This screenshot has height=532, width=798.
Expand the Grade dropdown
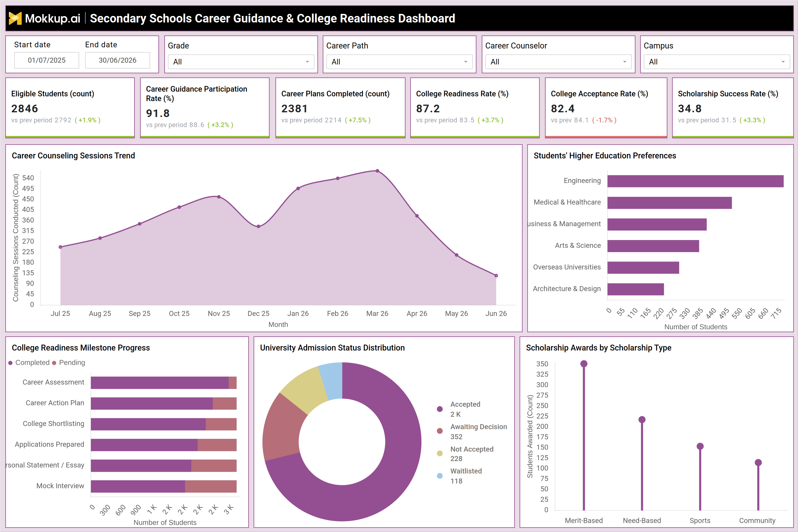[x=241, y=62]
